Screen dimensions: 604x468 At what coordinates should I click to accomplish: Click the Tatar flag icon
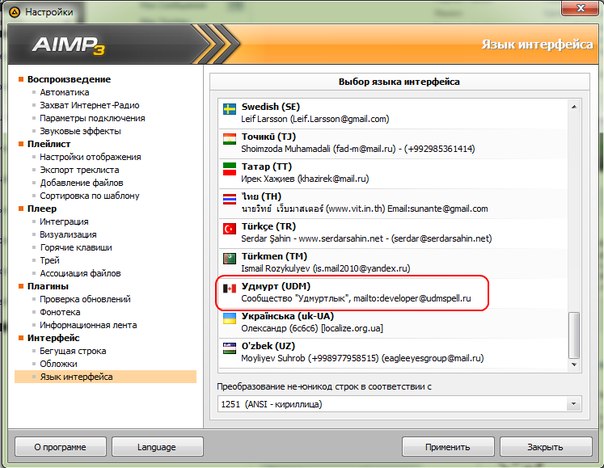(x=229, y=169)
